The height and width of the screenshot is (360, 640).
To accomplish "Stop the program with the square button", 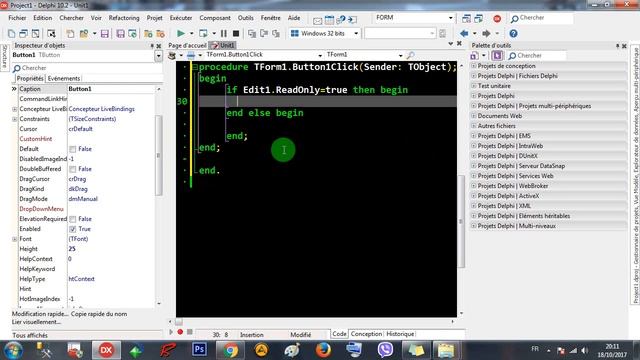I will coord(236,33).
